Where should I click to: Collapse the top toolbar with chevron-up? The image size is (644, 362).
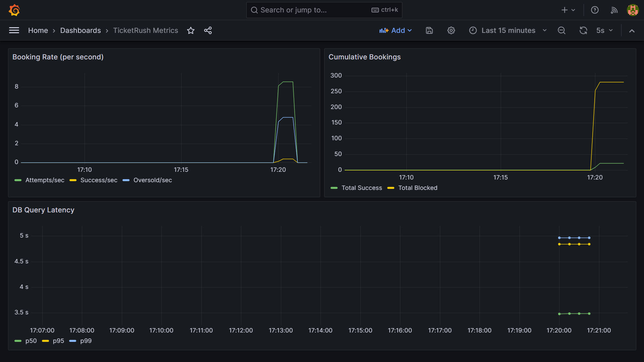click(x=632, y=31)
